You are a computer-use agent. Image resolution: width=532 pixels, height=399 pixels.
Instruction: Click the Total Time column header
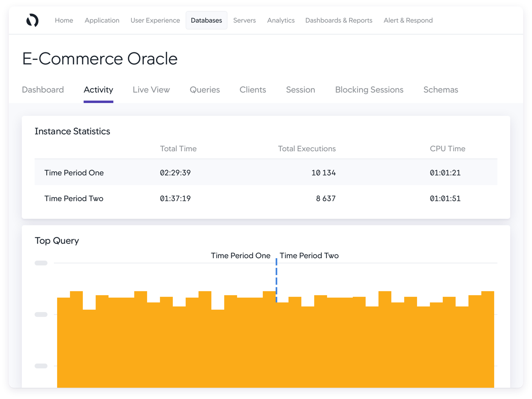(178, 149)
